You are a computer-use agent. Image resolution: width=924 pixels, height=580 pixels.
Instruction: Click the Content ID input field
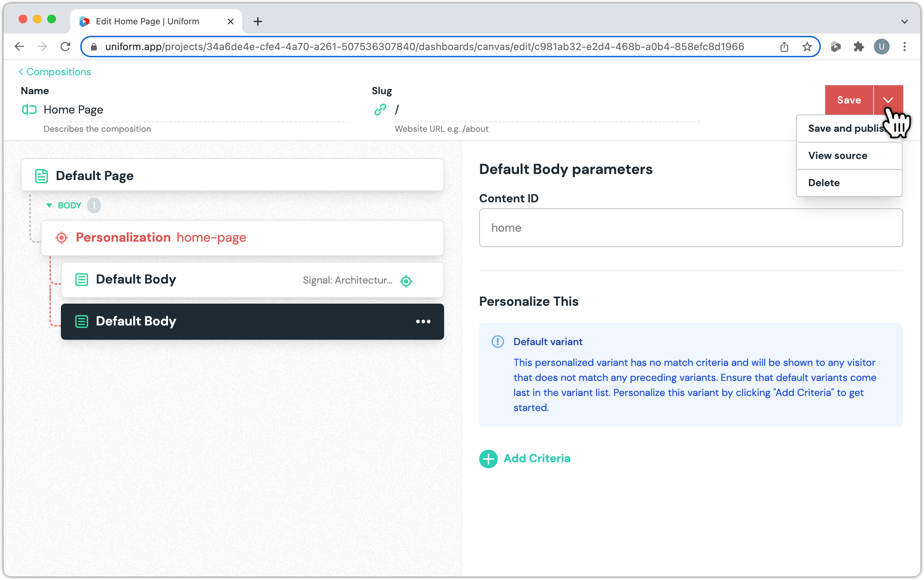691,228
